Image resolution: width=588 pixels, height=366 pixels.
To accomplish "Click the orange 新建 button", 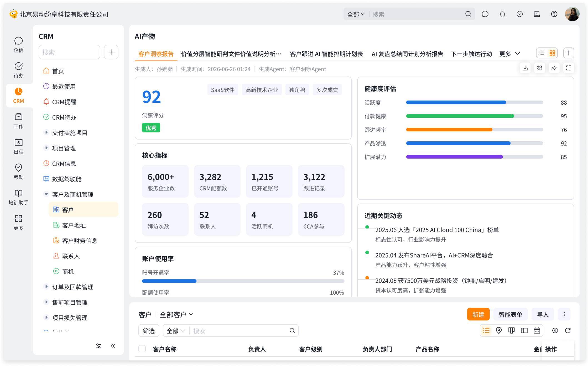I will (x=478, y=314).
